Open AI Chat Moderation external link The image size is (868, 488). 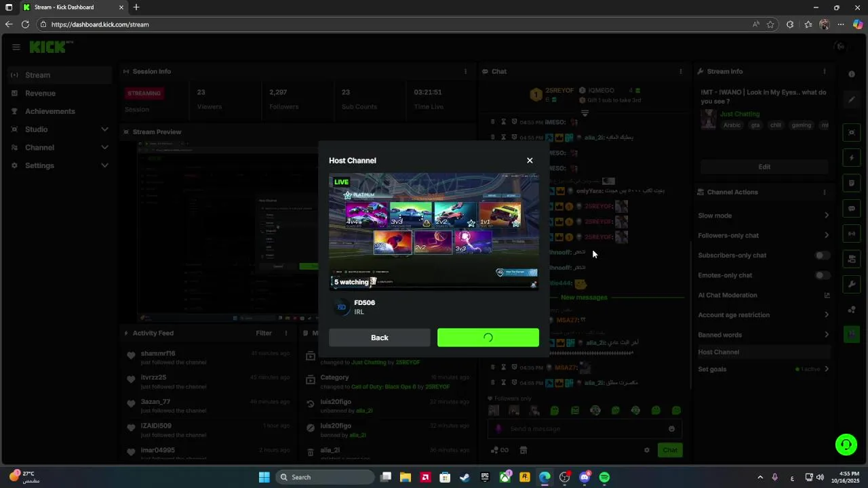point(827,295)
